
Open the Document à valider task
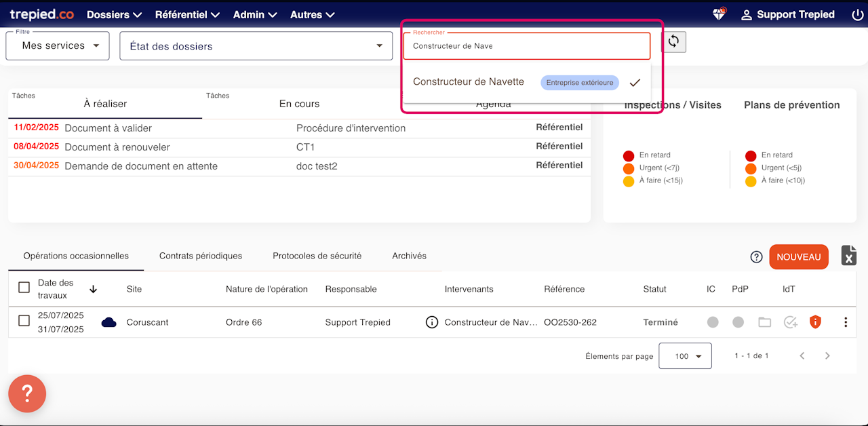[x=108, y=128]
